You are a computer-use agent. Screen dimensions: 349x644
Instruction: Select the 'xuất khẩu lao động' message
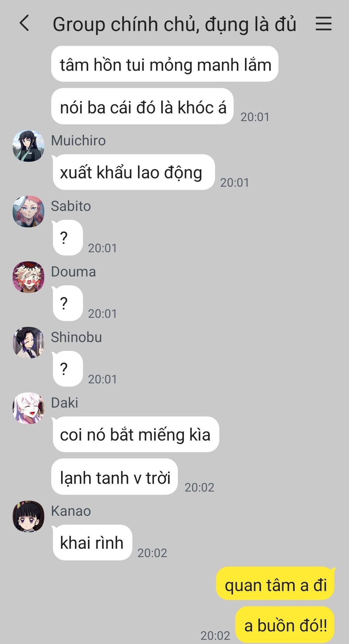(x=133, y=172)
